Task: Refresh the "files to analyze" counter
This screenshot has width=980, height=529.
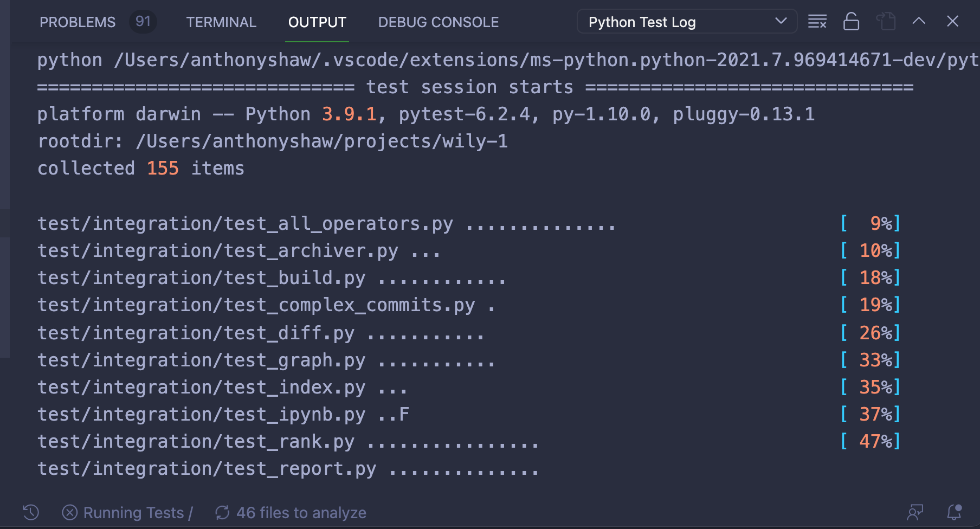Action: [x=223, y=512]
